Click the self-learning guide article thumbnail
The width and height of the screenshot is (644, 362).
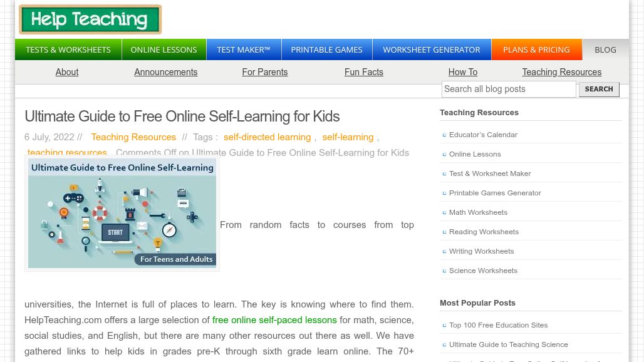coord(122,214)
